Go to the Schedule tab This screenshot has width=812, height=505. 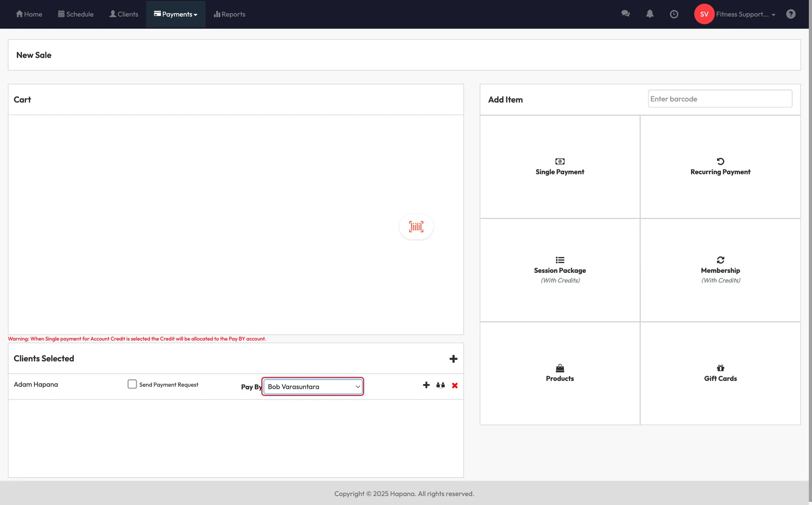click(76, 14)
